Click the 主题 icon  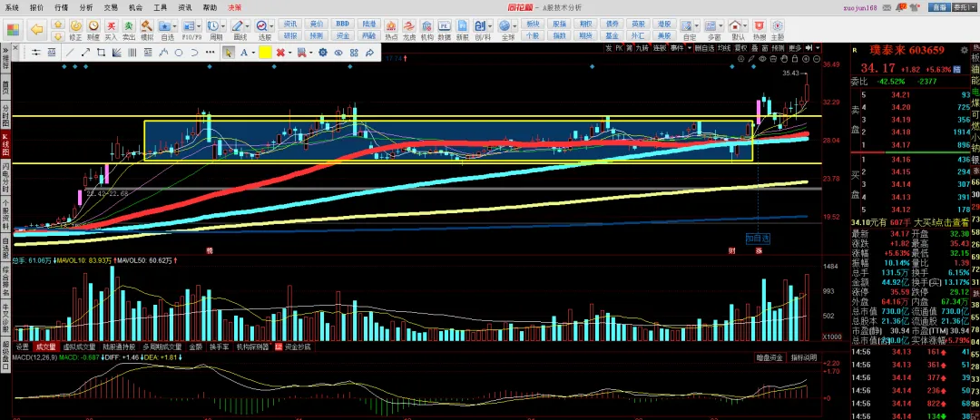[x=778, y=25]
